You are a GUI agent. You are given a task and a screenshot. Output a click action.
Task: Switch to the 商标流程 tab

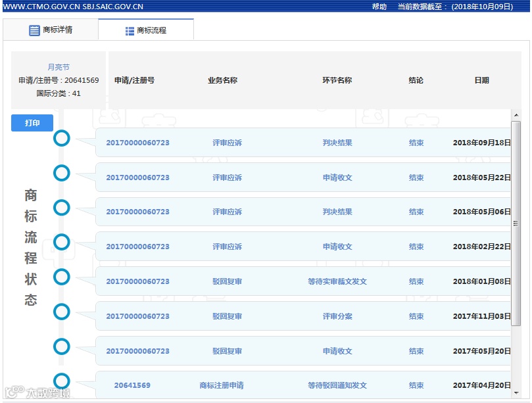[x=146, y=30]
